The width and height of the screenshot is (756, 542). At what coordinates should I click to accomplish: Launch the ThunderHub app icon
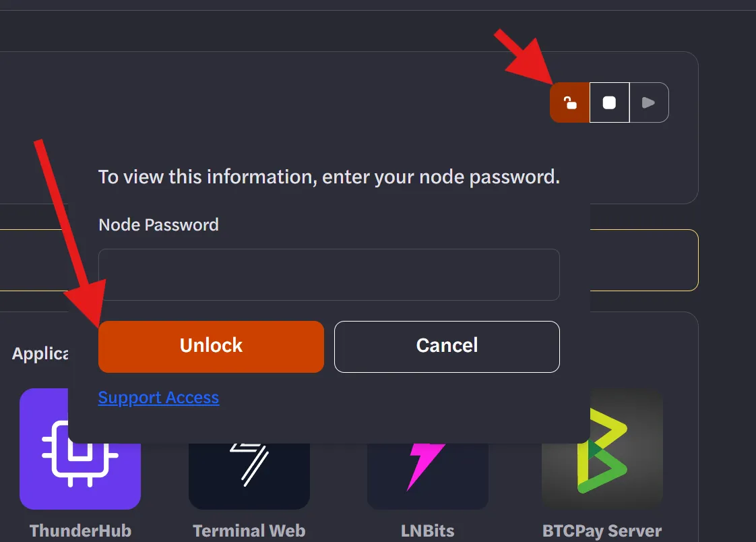pyautogui.click(x=80, y=448)
